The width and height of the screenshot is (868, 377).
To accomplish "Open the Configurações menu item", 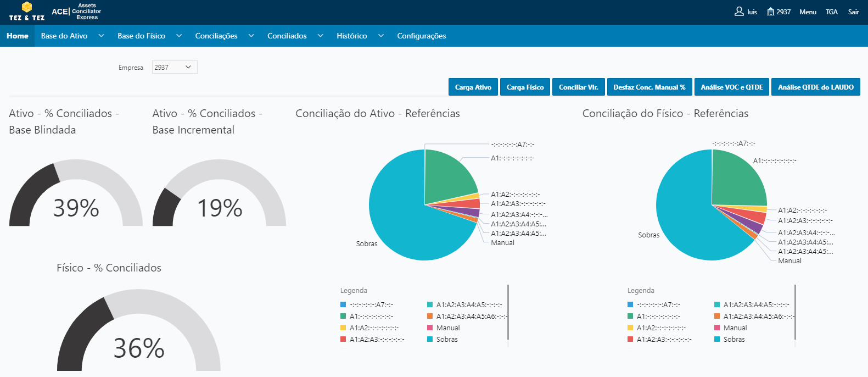I will point(421,36).
